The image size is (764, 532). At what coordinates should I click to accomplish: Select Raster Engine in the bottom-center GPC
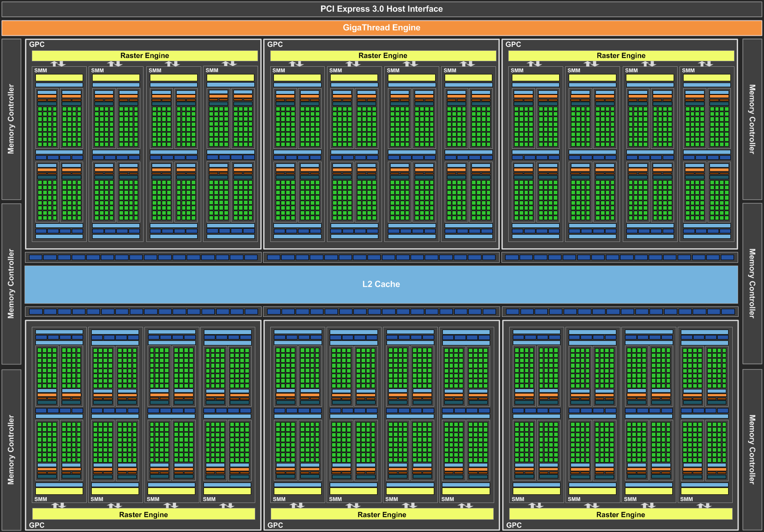[382, 514]
